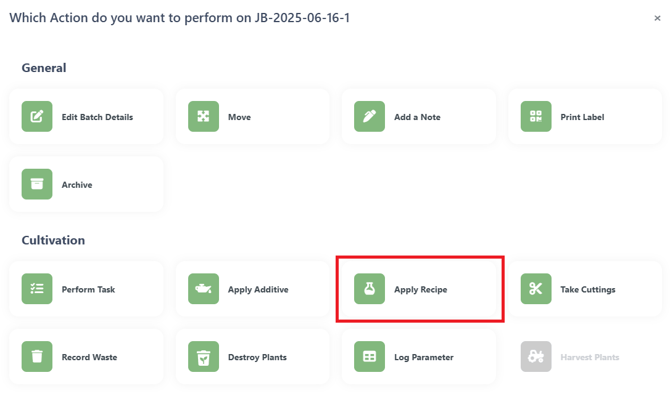The height and width of the screenshot is (399, 670).
Task: Choose the Apply Recipe flask icon
Action: click(370, 289)
